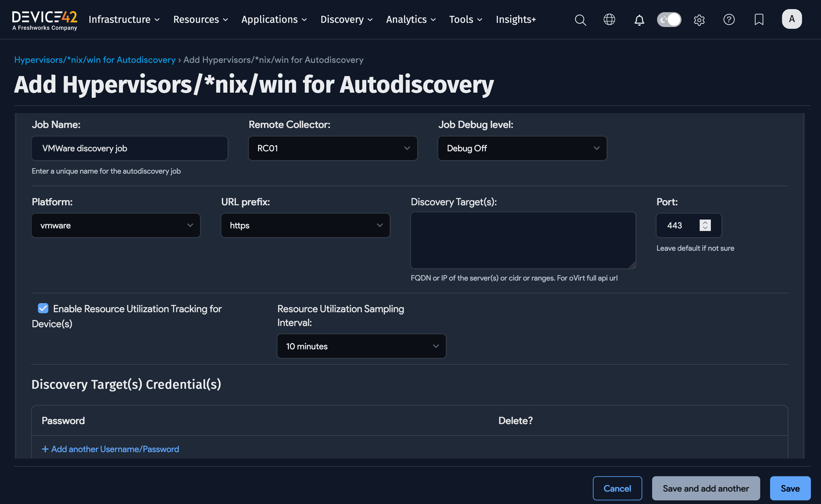Open the settings gear
The height and width of the screenshot is (504, 821).
(x=699, y=20)
